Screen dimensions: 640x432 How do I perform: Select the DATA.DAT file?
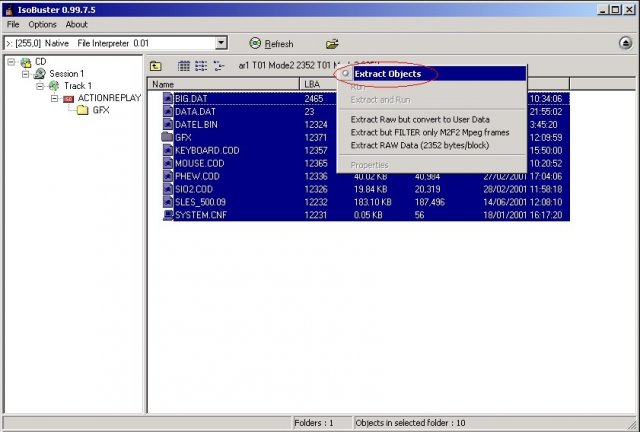[x=195, y=112]
